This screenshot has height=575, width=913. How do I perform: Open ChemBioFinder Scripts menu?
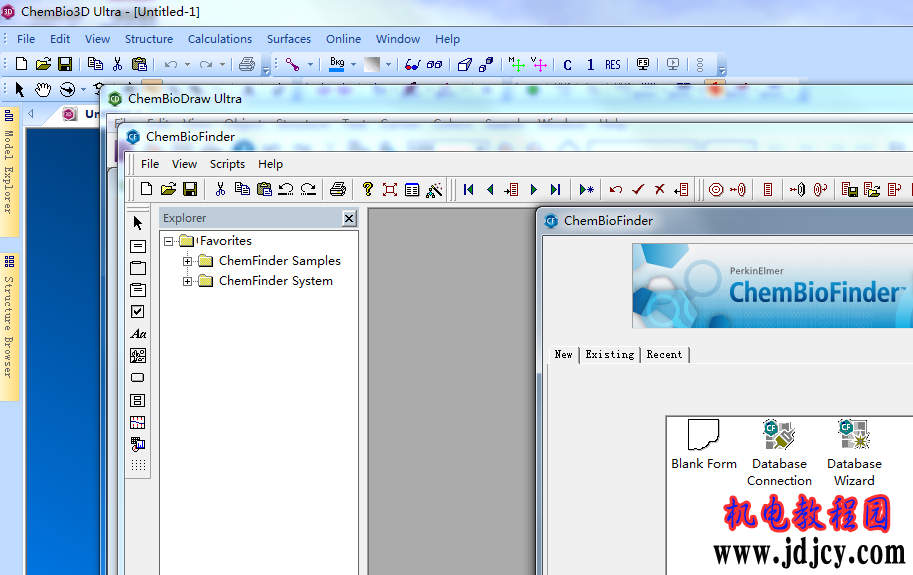pyautogui.click(x=227, y=164)
